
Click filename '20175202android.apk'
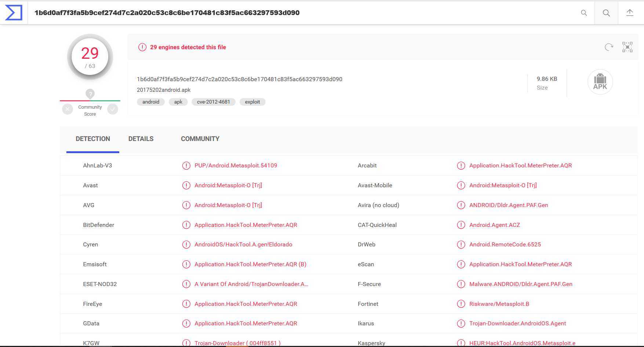[x=164, y=90]
